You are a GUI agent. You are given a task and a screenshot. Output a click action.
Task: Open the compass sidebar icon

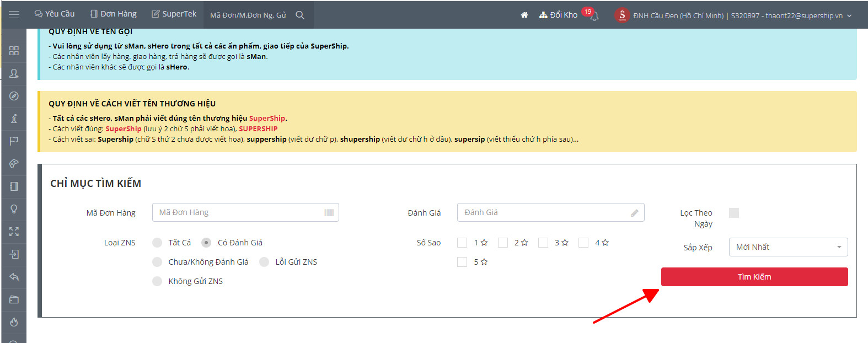[x=14, y=96]
